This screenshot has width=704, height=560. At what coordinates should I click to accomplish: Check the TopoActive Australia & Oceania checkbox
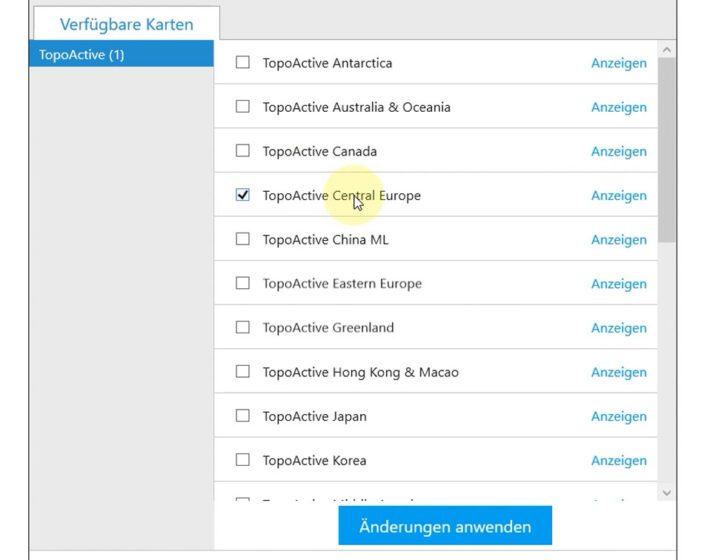pos(242,106)
